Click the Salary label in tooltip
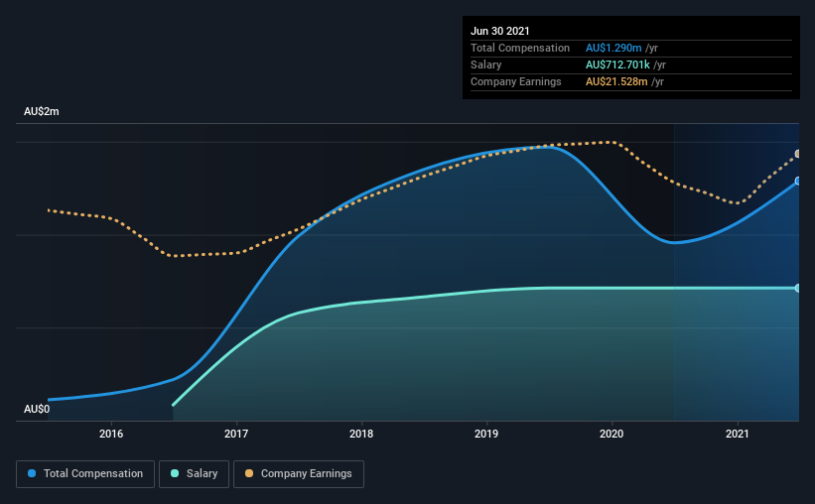 click(486, 64)
